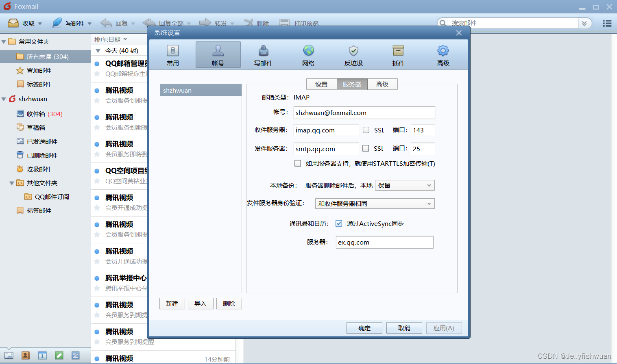Open the 写邮件 (Compose) settings section

pyautogui.click(x=263, y=54)
